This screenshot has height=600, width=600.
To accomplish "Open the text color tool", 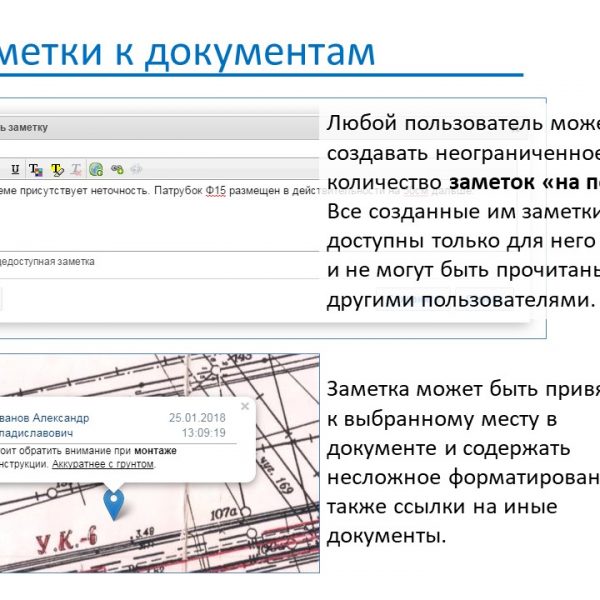I will (x=36, y=169).
